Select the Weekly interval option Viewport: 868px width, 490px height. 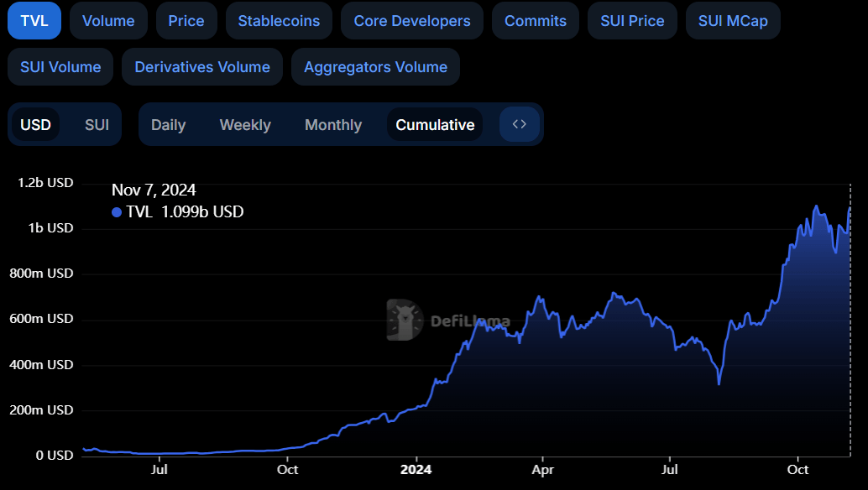[245, 124]
